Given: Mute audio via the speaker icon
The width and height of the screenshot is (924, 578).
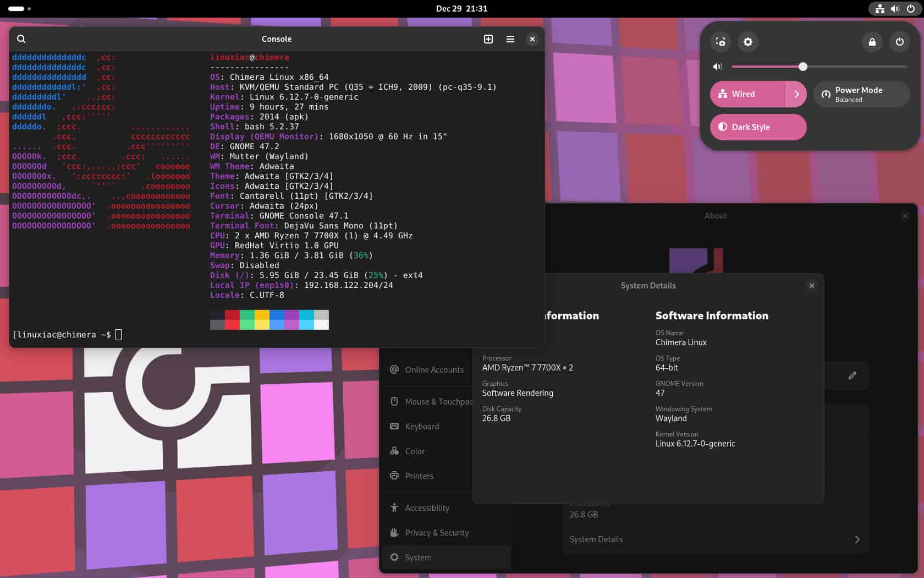Looking at the screenshot, I should point(717,66).
